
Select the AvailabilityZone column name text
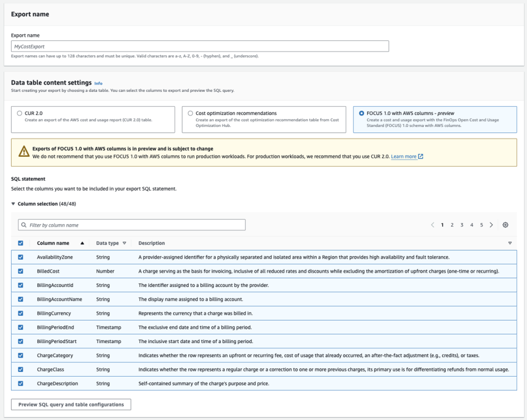55,257
